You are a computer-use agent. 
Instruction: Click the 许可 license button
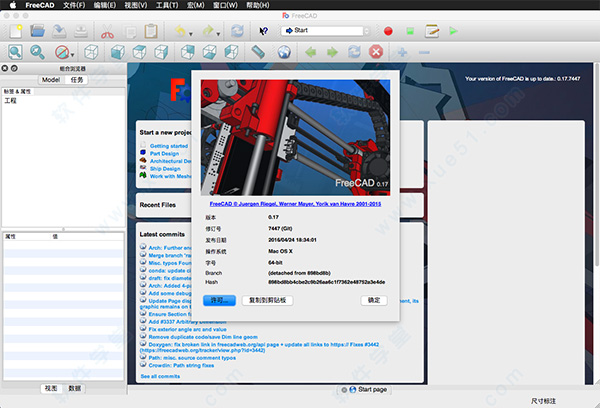coord(219,300)
